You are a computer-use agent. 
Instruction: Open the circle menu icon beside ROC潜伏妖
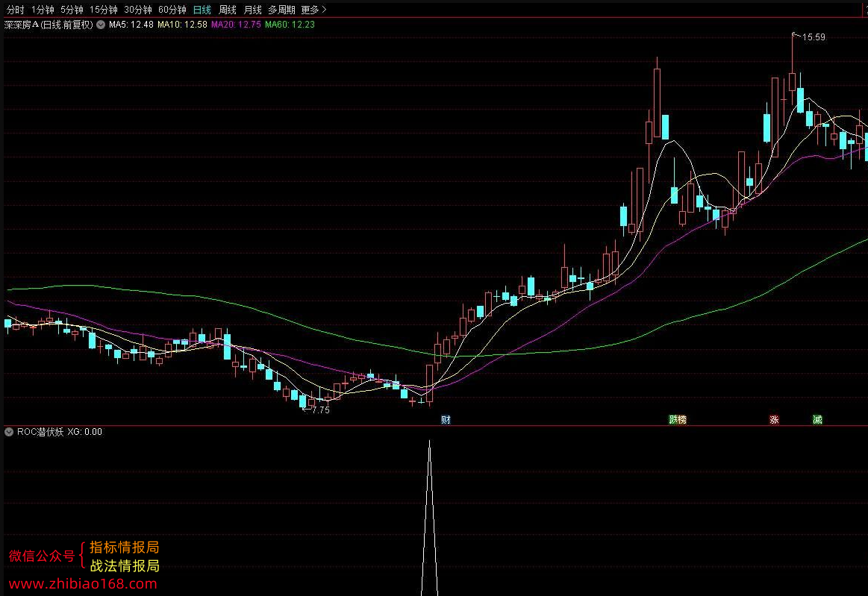point(9,432)
